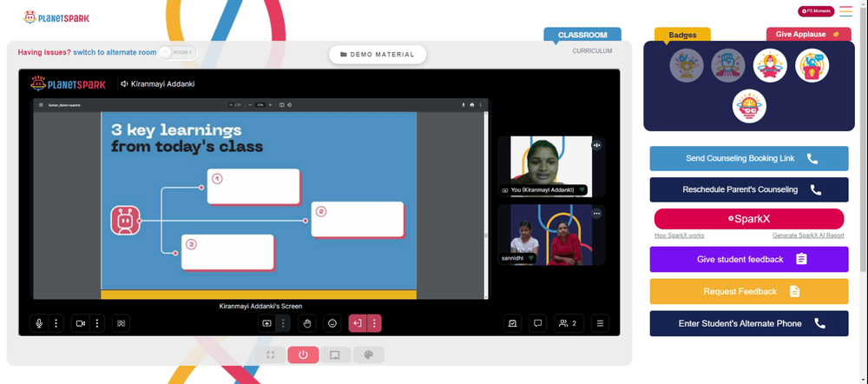Click the shared PDF vertical scrollbar
Viewport: 868px width, 384px height.
(x=487, y=205)
